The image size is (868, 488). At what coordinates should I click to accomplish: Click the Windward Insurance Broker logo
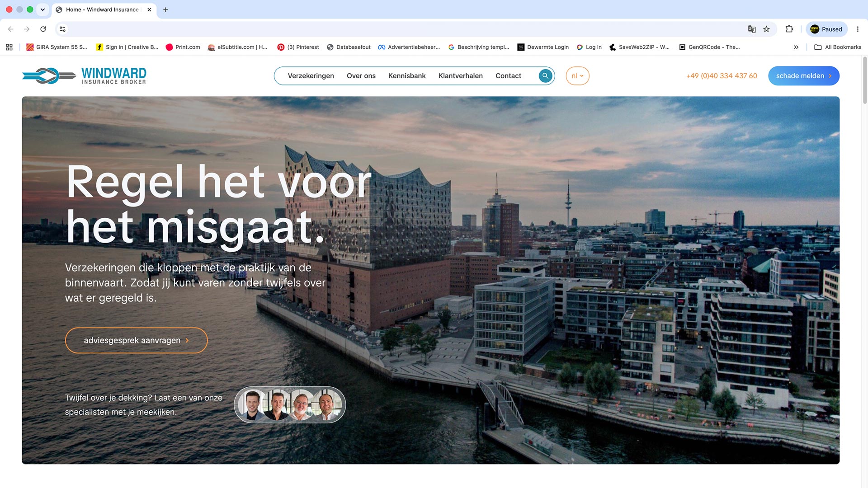pyautogui.click(x=84, y=75)
